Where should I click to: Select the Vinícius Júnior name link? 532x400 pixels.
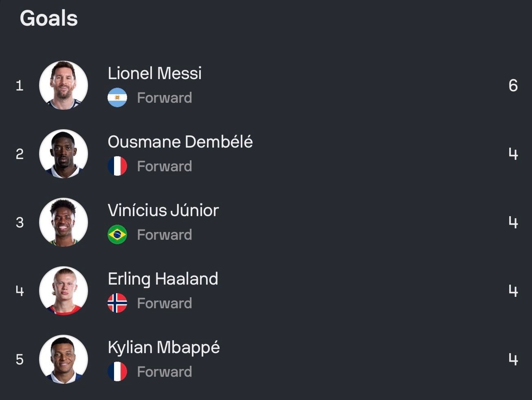(x=163, y=210)
